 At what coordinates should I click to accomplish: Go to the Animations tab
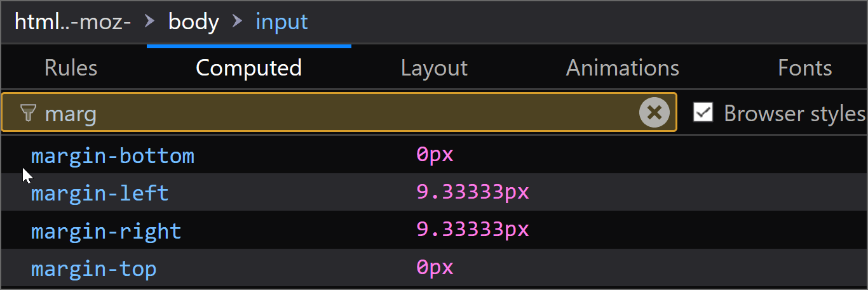point(622,68)
